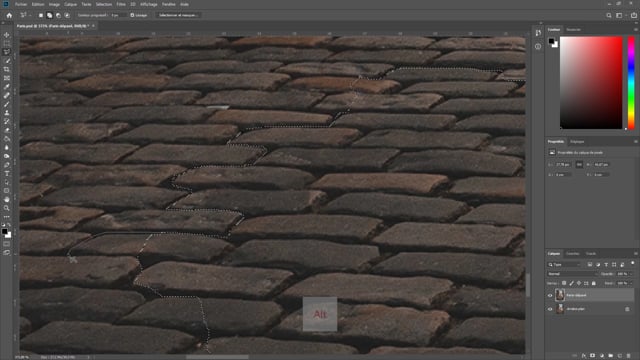Create new adjustment layer icon

click(602, 356)
